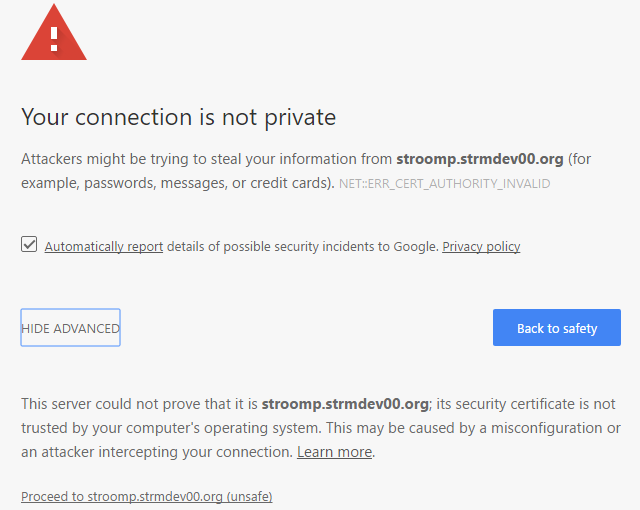Click the red warning triangle icon
This screenshot has width=640, height=510.
pyautogui.click(x=53, y=34)
